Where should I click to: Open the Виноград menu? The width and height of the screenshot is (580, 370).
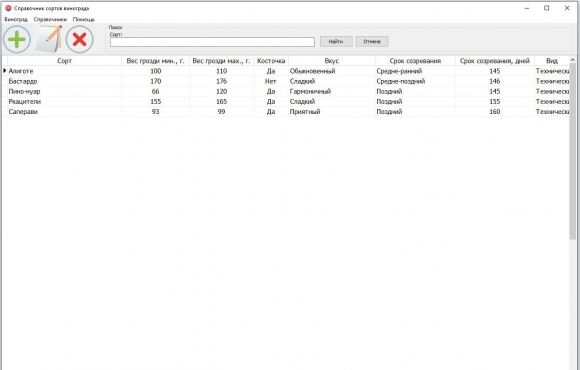[x=16, y=19]
